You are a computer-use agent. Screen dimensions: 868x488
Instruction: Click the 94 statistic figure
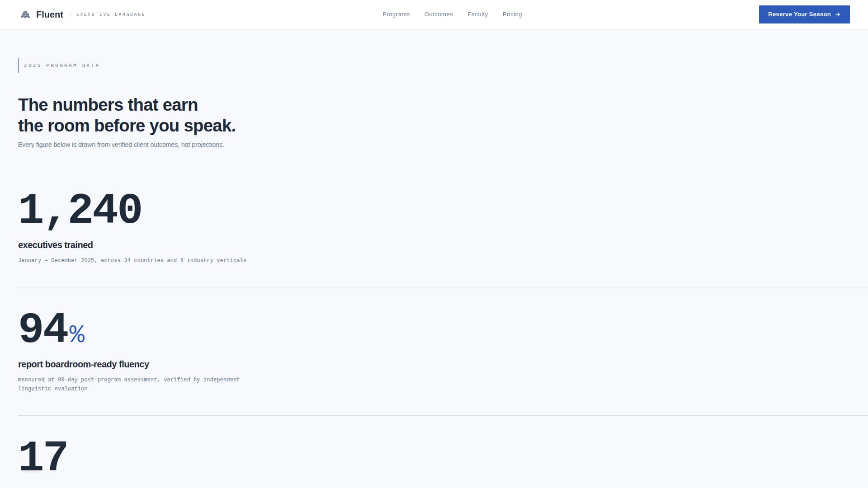pyautogui.click(x=43, y=328)
